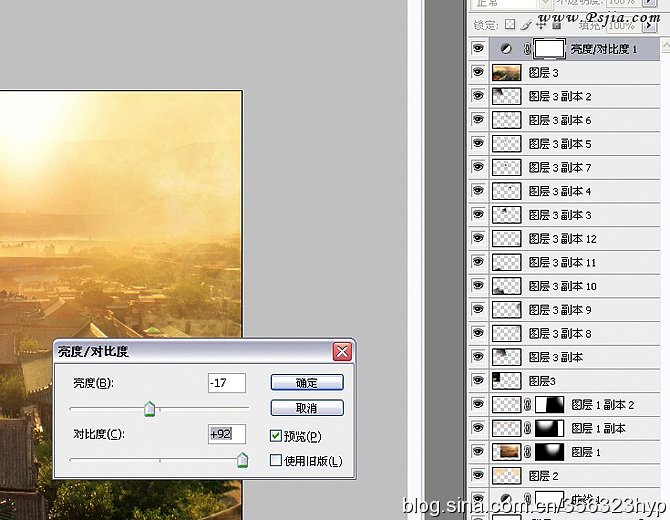Select the top 图层 3 thumbnail

click(x=506, y=73)
